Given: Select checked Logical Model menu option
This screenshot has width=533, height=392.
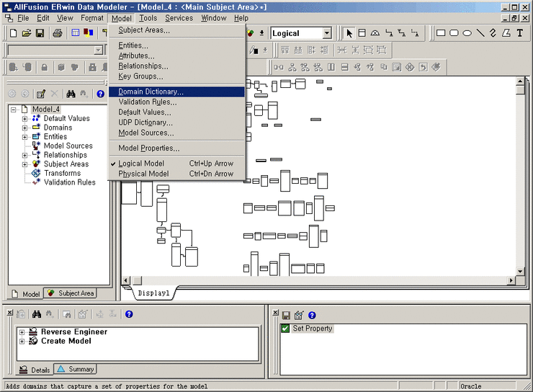Looking at the screenshot, I should pyautogui.click(x=141, y=164).
